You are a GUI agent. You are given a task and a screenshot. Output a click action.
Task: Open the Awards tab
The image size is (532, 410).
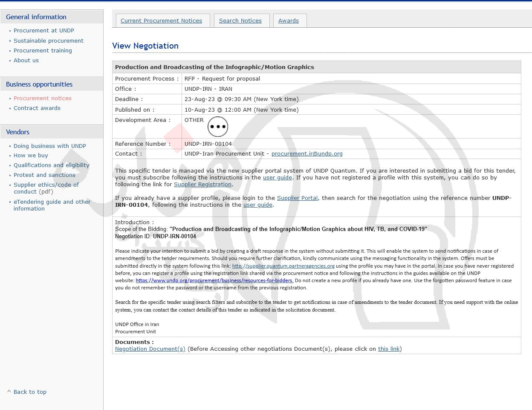289,20
